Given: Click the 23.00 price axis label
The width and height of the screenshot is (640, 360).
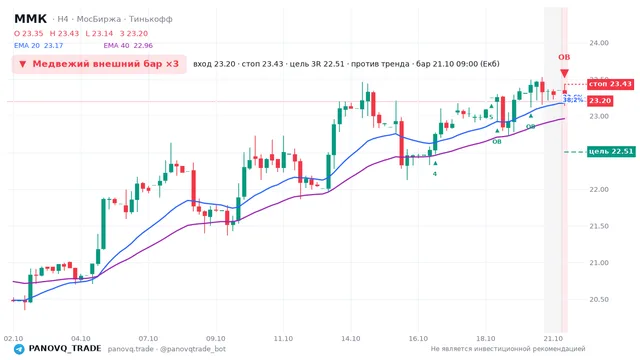Looking at the screenshot, I should 599,116.
